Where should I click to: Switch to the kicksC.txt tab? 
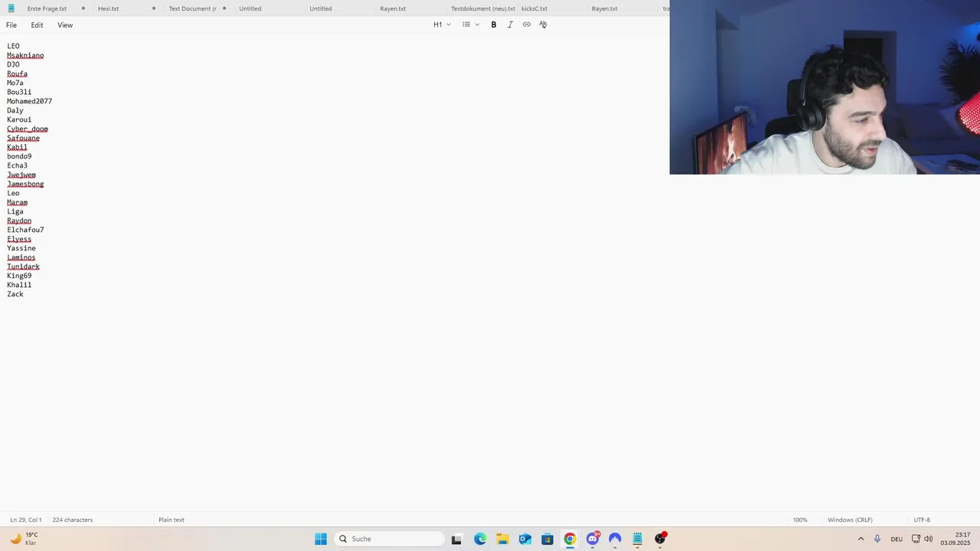click(x=534, y=8)
